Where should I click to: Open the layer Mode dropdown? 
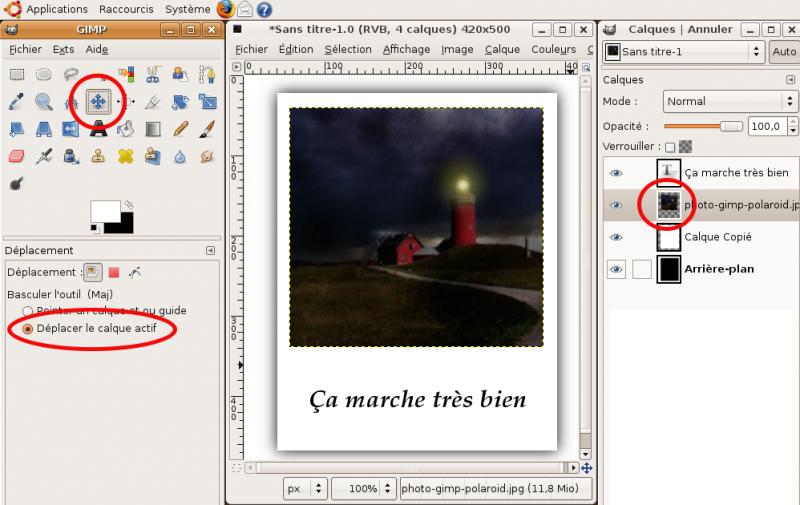[x=730, y=102]
